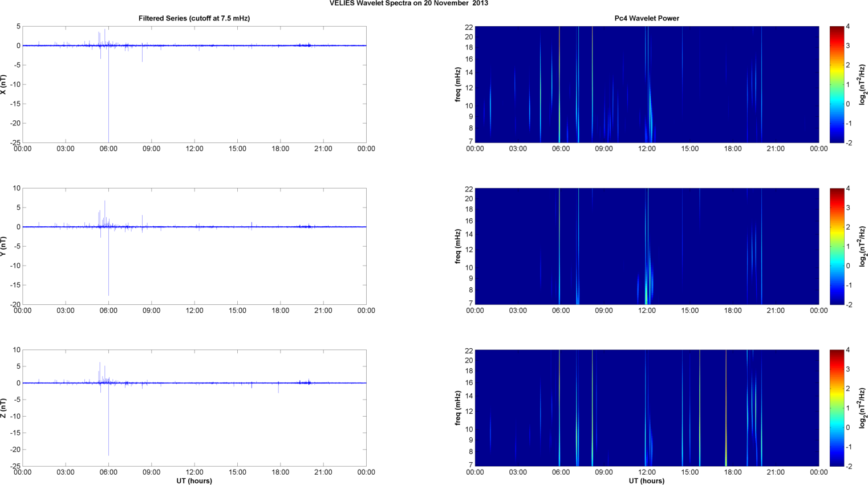Select the 'Filtered Series (cutoff at 7.5 mHz)' heading

coord(194,18)
